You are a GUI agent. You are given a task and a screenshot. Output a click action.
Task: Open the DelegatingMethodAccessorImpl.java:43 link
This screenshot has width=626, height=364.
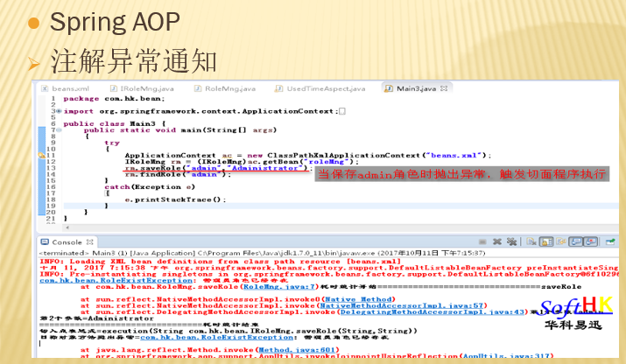[x=432, y=312]
